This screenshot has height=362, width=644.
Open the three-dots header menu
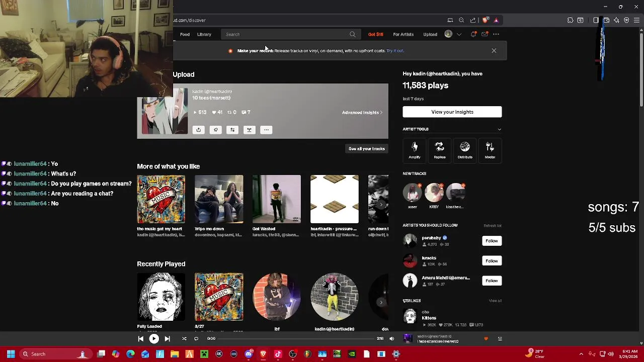pyautogui.click(x=496, y=34)
